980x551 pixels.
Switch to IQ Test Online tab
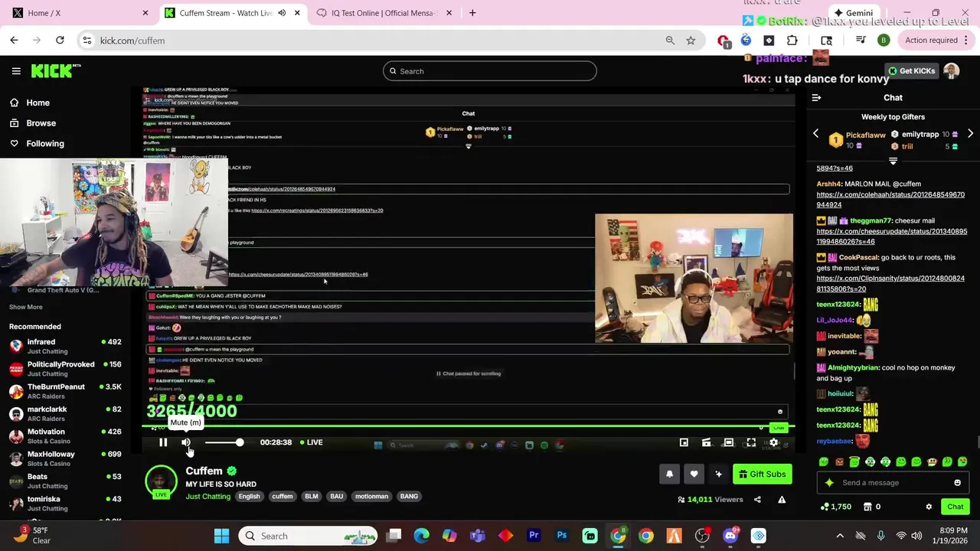[x=385, y=13]
